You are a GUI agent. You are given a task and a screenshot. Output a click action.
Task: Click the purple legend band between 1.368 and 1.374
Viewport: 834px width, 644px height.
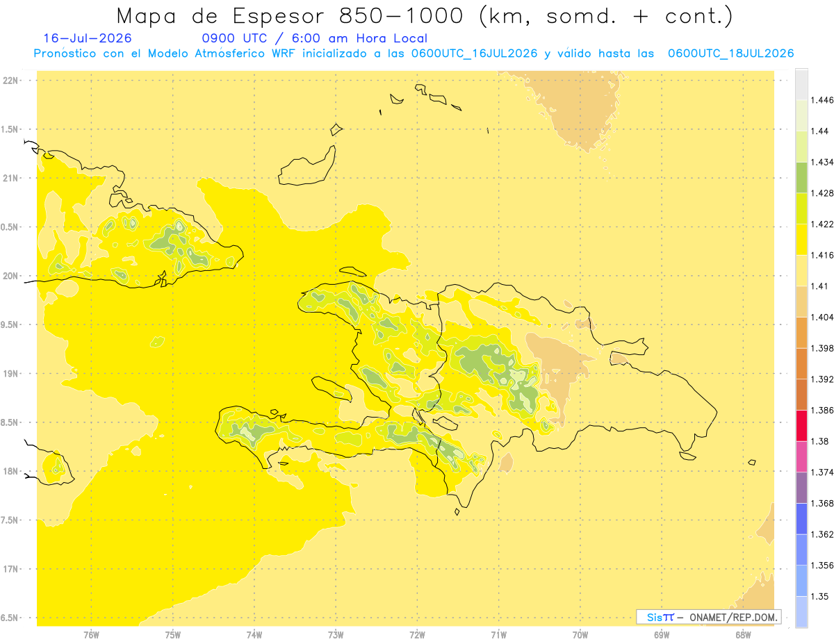(801, 488)
